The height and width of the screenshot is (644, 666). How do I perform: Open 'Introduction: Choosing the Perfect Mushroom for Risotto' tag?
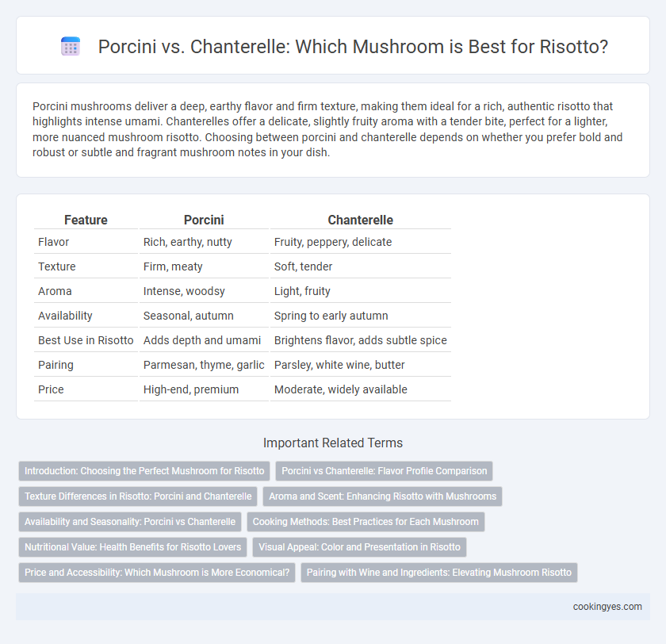pos(144,471)
